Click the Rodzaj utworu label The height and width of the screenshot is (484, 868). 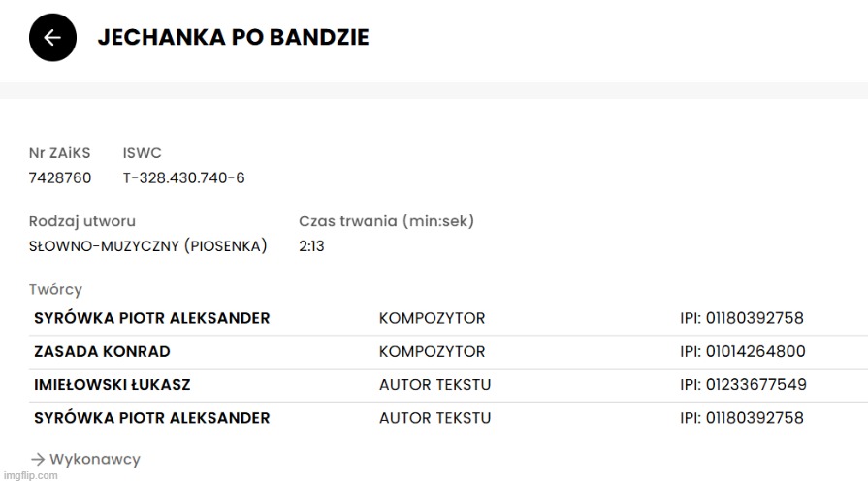click(82, 221)
